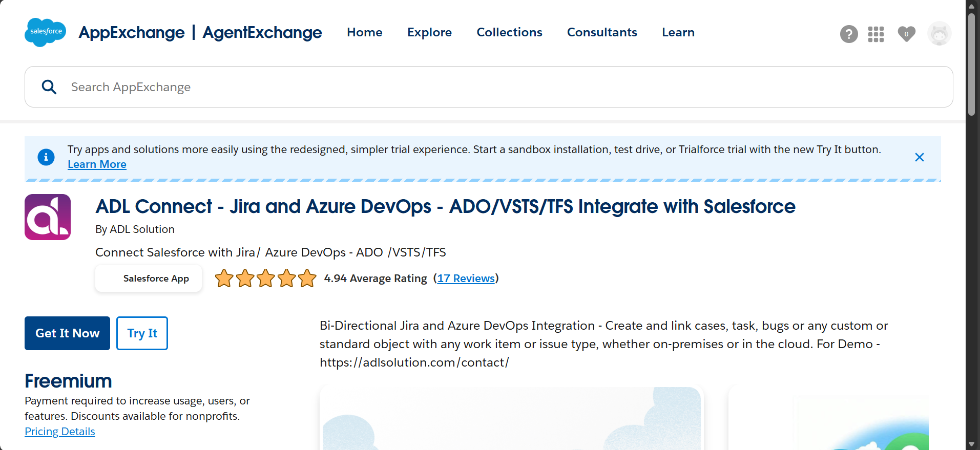
Task: Open the Learn menu
Action: (678, 32)
